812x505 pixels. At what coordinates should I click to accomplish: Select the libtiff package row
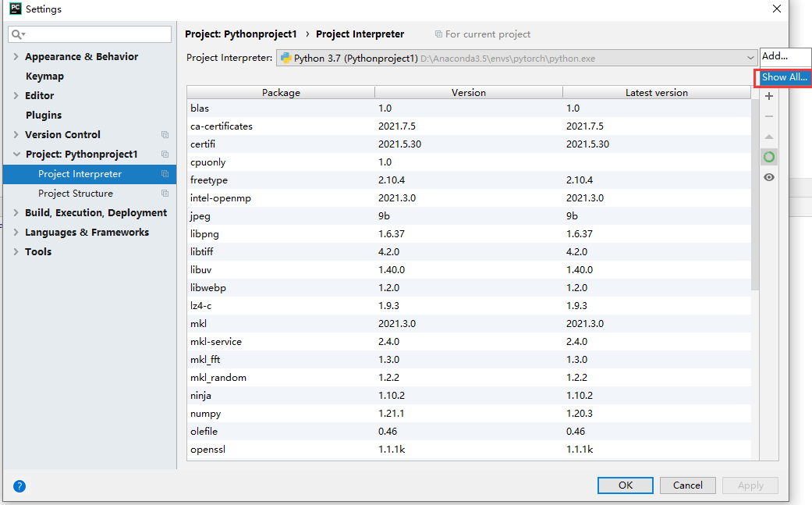pyautogui.click(x=469, y=252)
